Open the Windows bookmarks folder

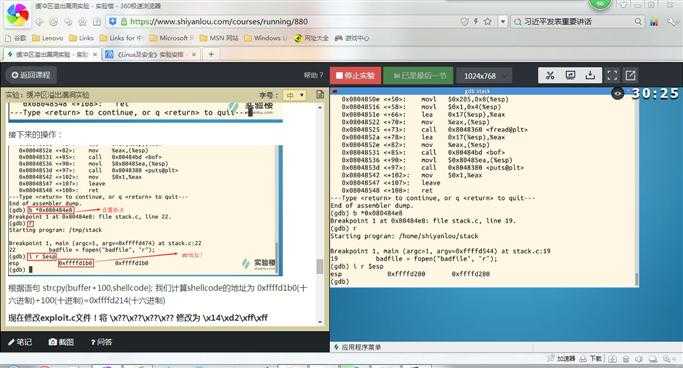click(x=266, y=38)
